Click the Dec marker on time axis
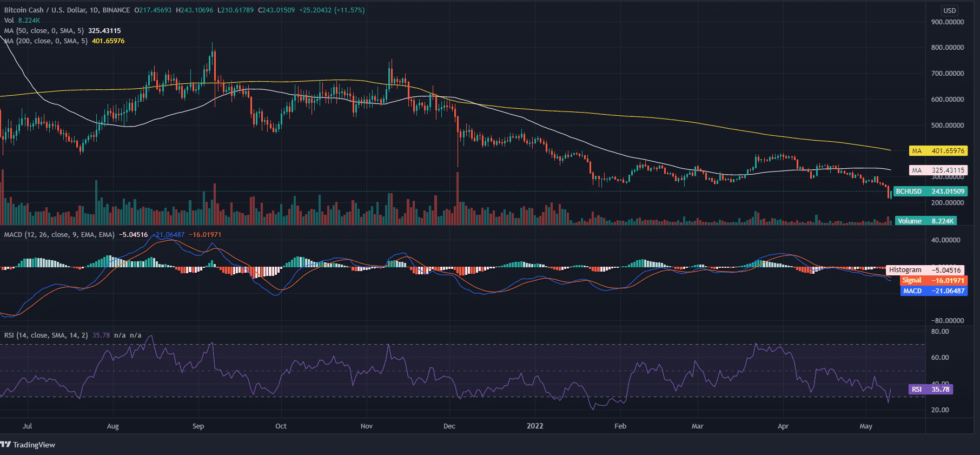This screenshot has height=455, width=980. (x=449, y=426)
